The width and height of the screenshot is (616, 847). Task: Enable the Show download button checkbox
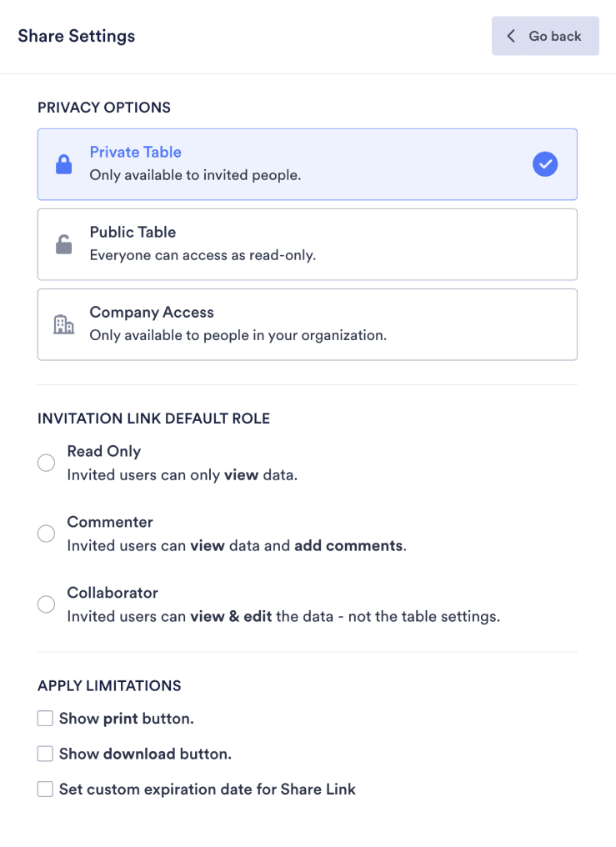click(x=45, y=753)
